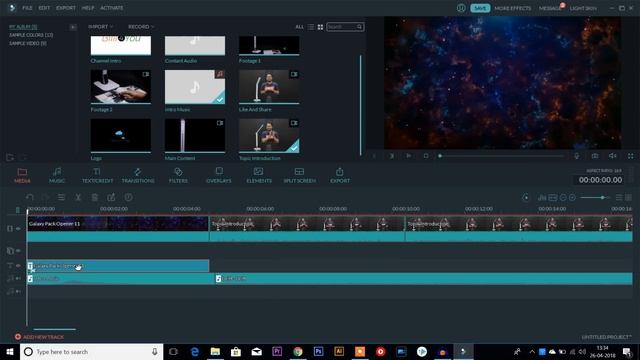Open the Text/Credit library tab

97,175
